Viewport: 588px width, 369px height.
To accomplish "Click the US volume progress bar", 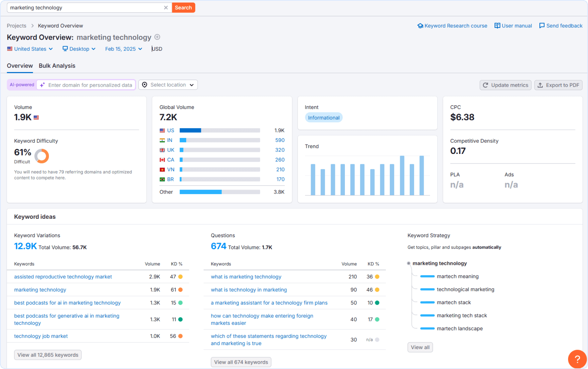I will coord(220,130).
